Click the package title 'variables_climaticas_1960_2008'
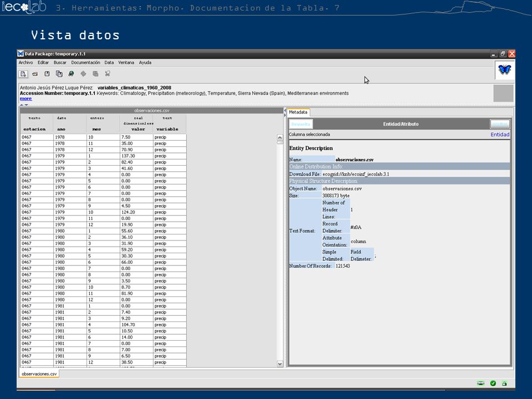 click(134, 88)
